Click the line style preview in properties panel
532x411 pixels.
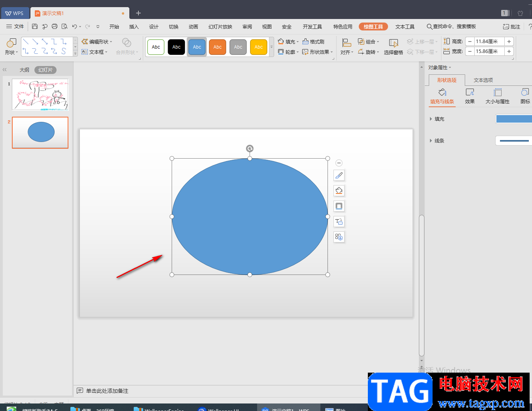[x=514, y=140]
